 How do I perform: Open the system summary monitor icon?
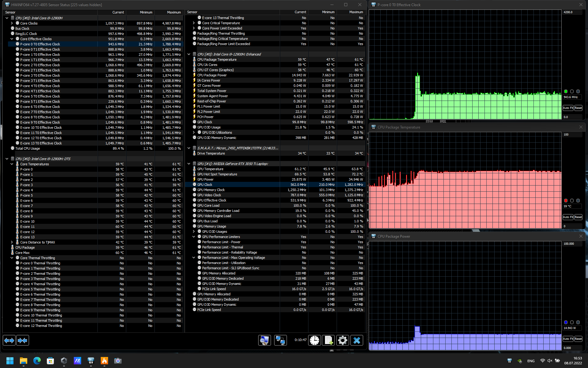264,340
